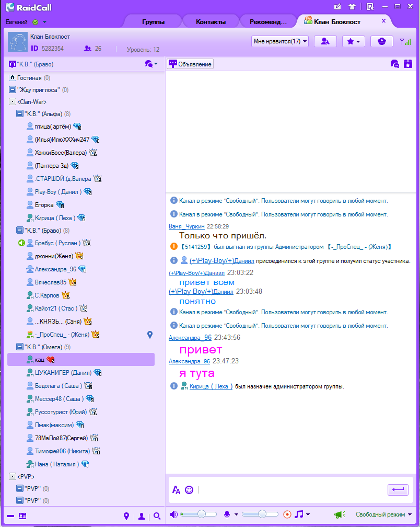
Task: Select user ХоккиБосс(Валера)
Action: [61, 153]
